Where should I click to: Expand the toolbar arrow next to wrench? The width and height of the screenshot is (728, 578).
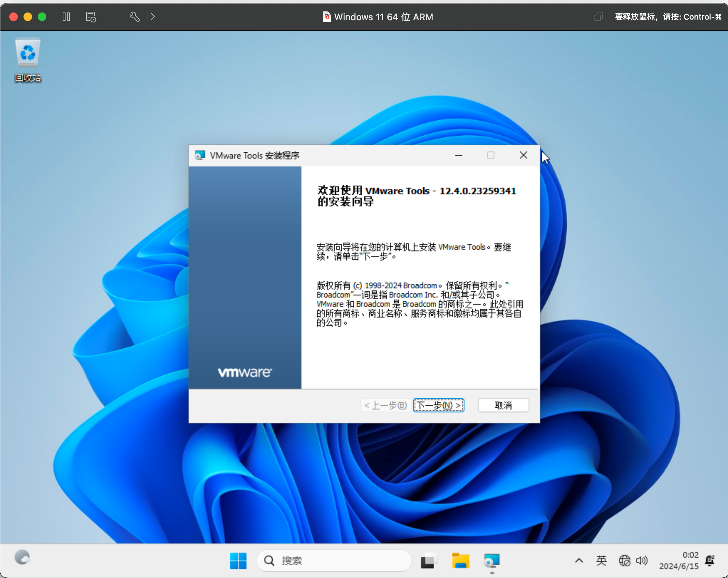coord(152,17)
